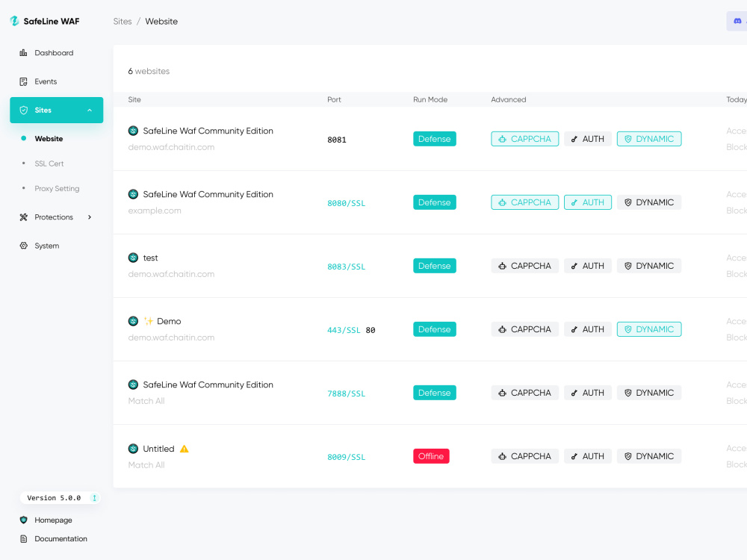Toggle CAPPCHA for test site
Screen dimensions: 747x560
pos(524,266)
